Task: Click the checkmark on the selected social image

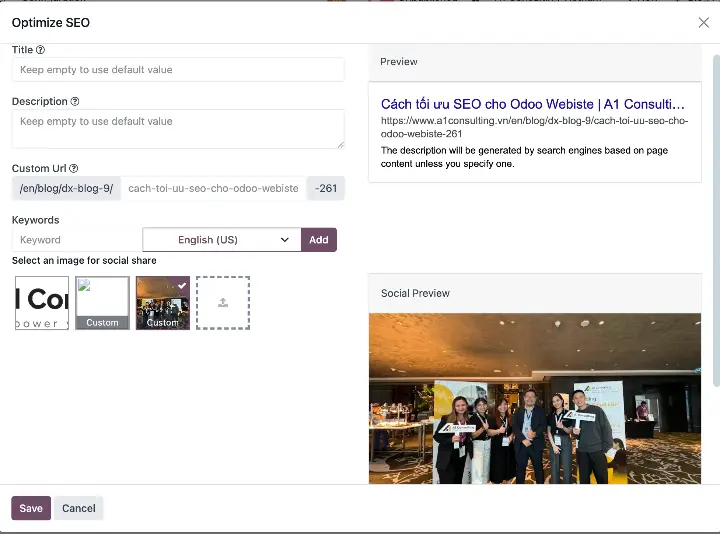Action: [182, 285]
